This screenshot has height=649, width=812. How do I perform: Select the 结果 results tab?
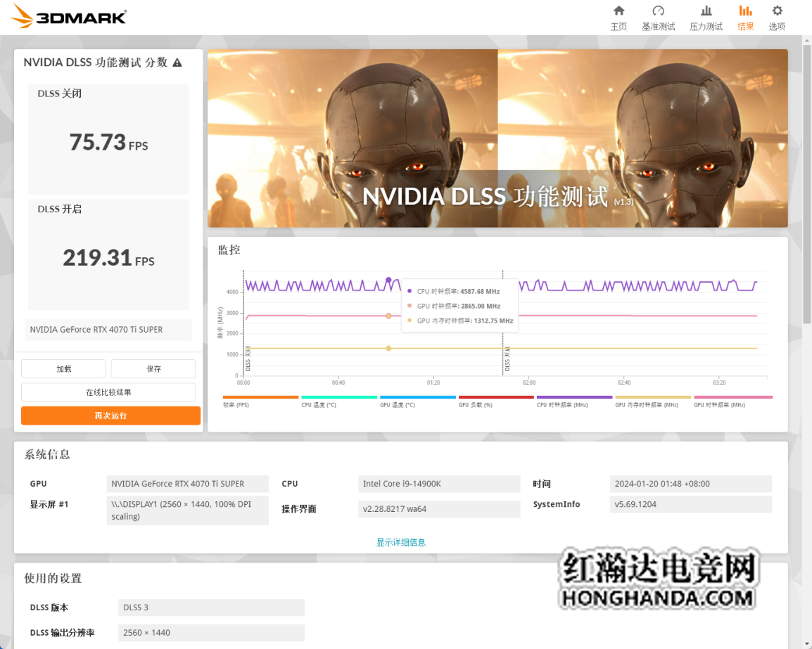pos(745,18)
